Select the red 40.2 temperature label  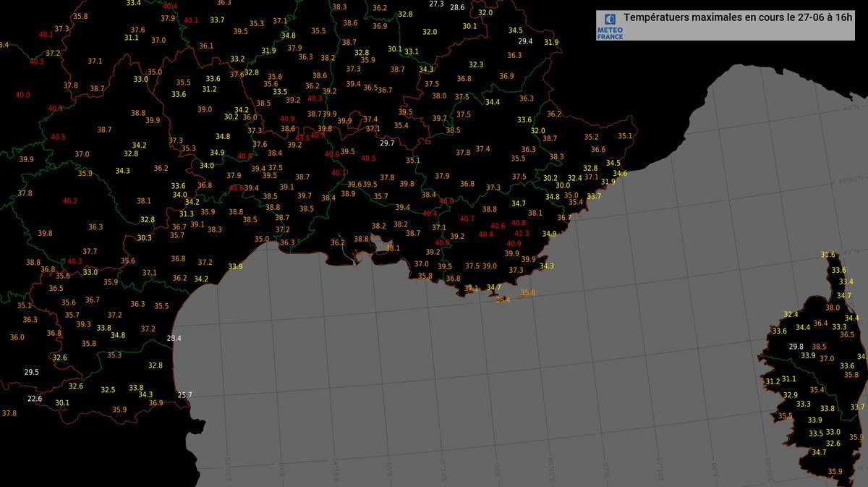(69, 201)
